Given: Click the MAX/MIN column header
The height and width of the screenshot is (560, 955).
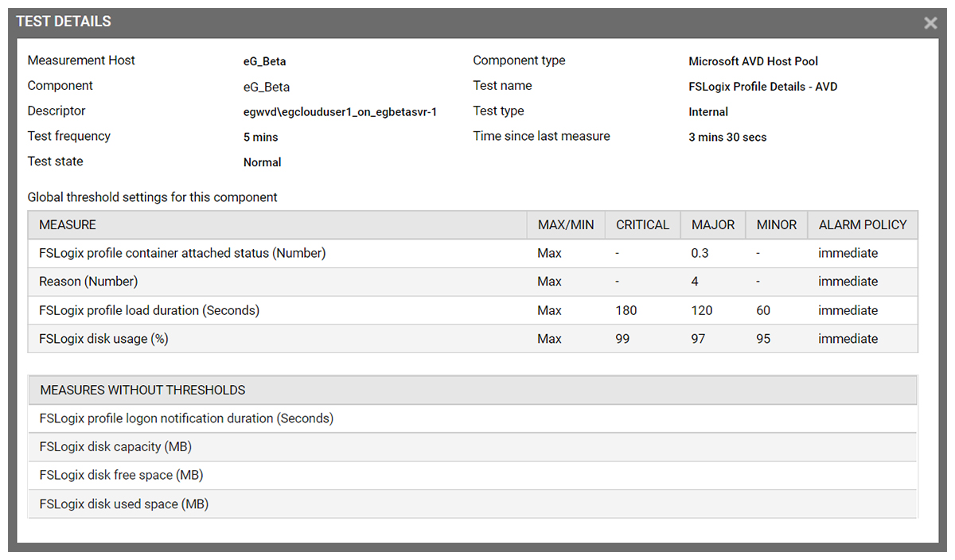Looking at the screenshot, I should pos(566,225).
